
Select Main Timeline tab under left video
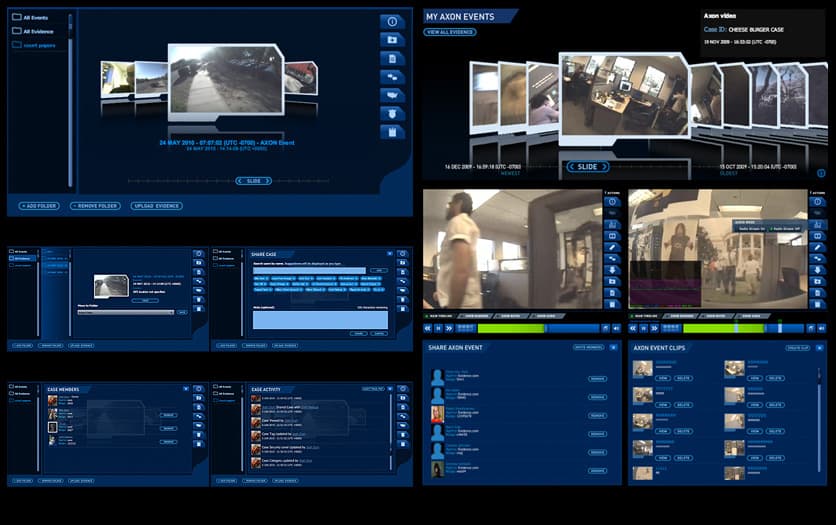(x=439, y=316)
